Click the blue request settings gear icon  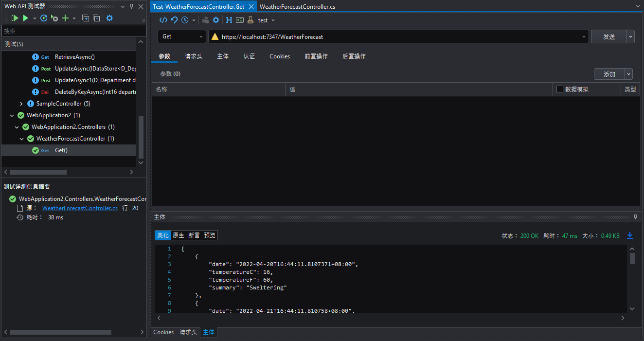216,20
